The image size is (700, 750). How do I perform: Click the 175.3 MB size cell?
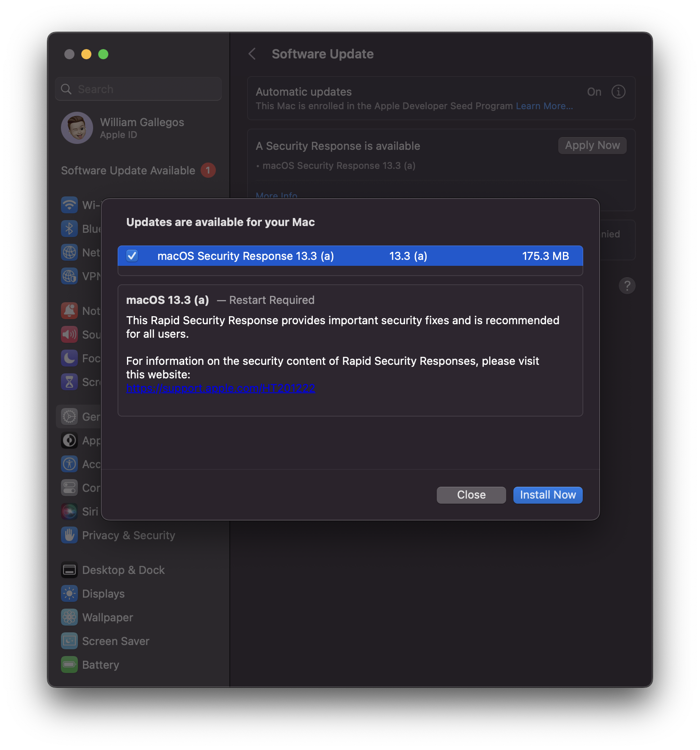click(545, 256)
